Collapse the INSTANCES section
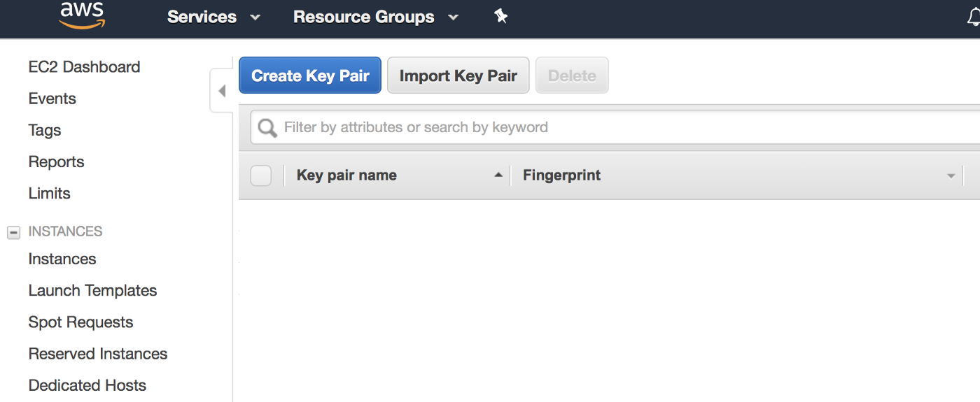 [x=13, y=232]
